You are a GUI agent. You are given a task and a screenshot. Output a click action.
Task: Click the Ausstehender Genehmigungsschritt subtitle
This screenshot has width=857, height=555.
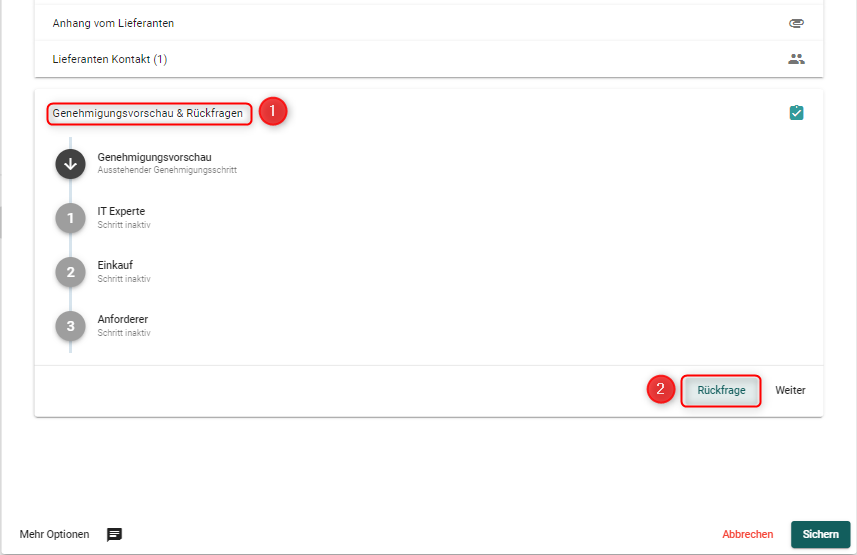pyautogui.click(x=167, y=170)
